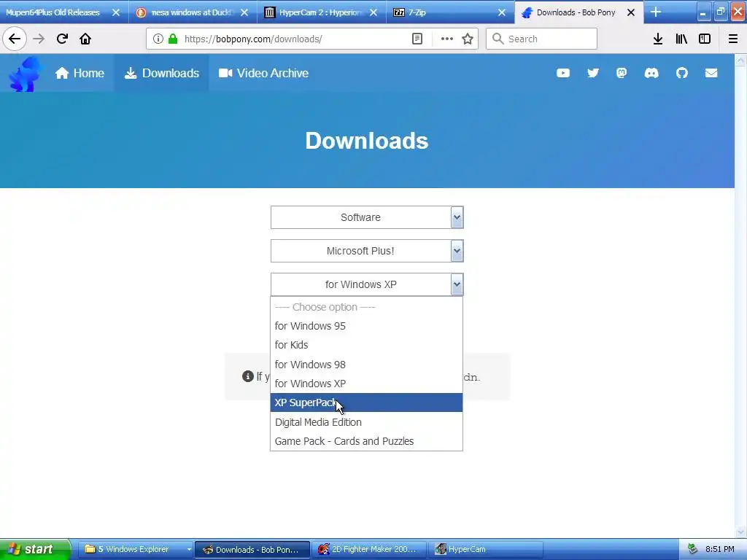The height and width of the screenshot is (560, 747).
Task: Collapse the for Windows XP dropdown
Action: 367,284
